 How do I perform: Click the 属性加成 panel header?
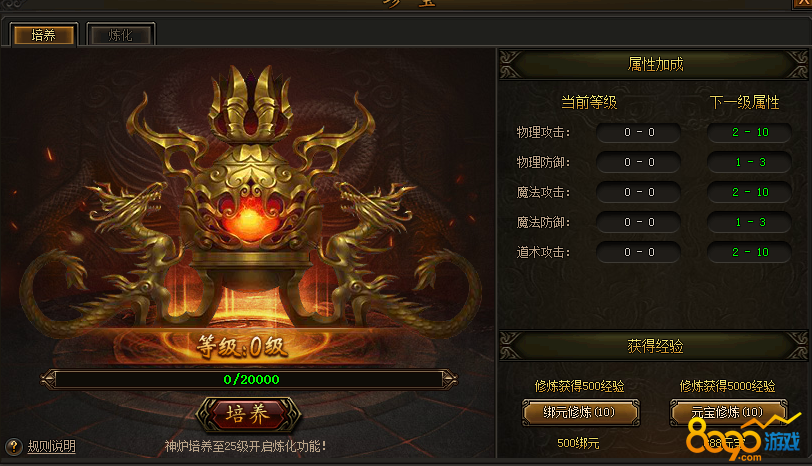point(654,64)
